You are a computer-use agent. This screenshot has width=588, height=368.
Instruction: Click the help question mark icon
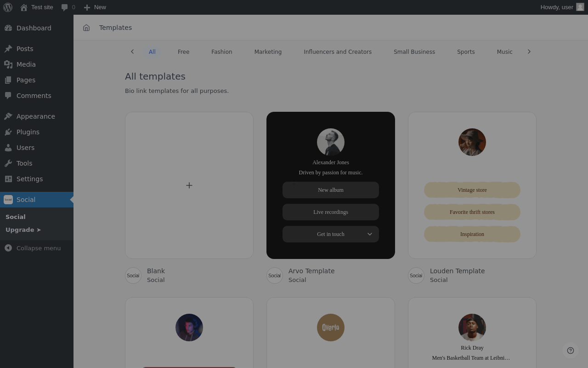(571, 351)
